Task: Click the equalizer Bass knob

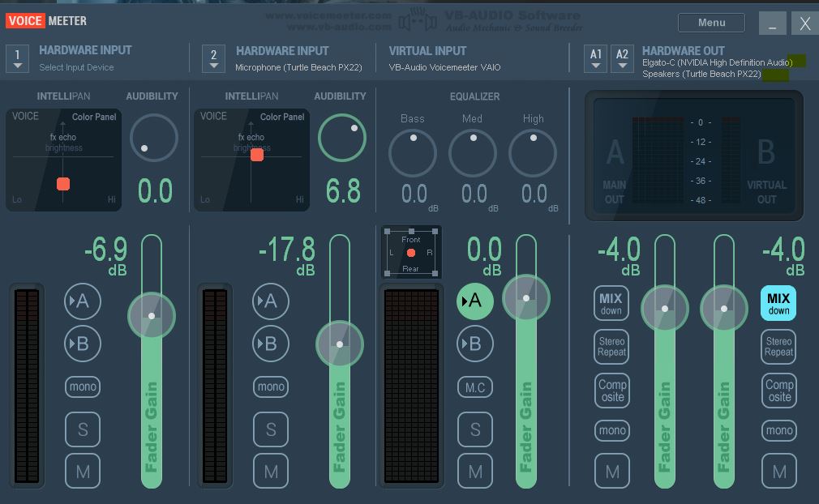Action: (x=413, y=153)
